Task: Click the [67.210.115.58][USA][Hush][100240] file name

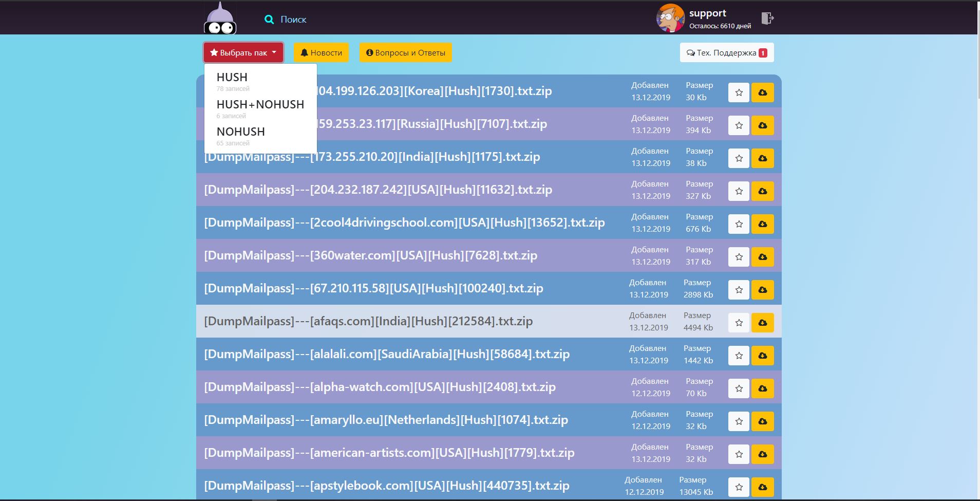Action: pos(373,288)
